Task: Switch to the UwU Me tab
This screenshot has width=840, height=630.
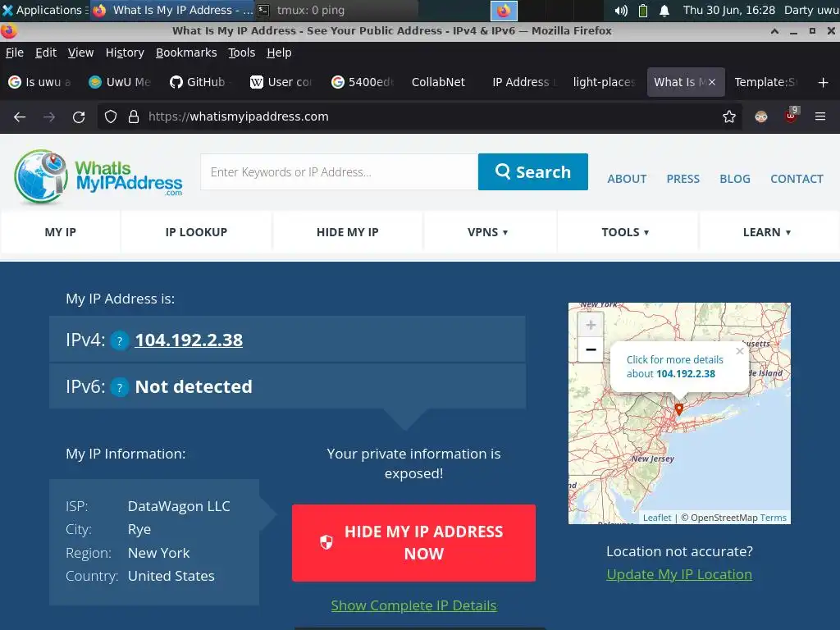Action: (121, 82)
